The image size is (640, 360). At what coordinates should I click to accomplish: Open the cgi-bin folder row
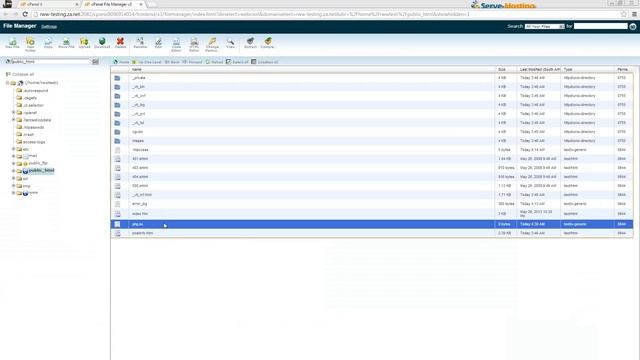371,132
